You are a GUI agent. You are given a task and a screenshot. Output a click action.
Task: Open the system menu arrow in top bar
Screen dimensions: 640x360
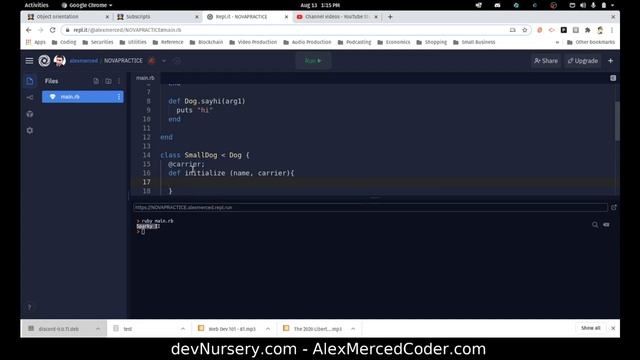click(612, 5)
